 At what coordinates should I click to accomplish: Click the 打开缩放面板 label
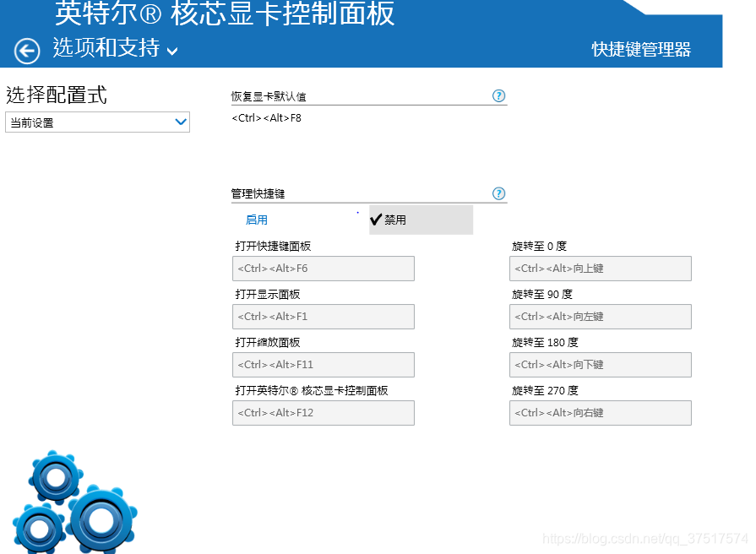[x=268, y=343]
